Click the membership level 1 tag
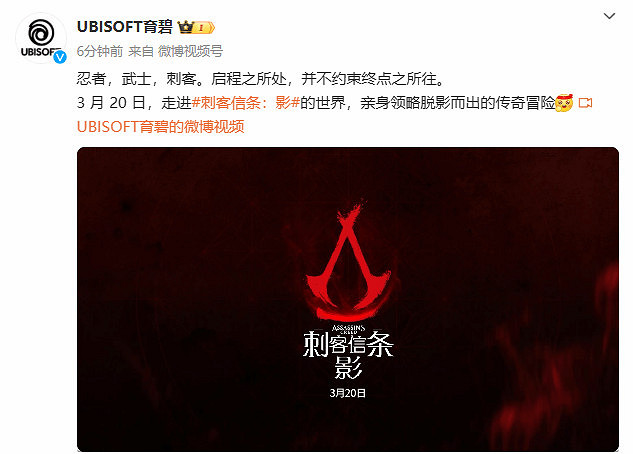Viewport: 633px width, 454px height. pos(204,28)
